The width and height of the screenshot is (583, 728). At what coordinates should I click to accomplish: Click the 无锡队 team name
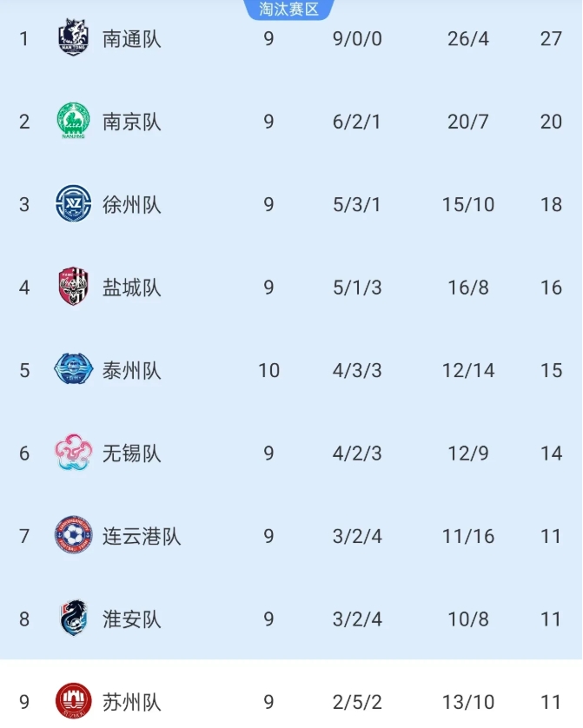click(132, 453)
